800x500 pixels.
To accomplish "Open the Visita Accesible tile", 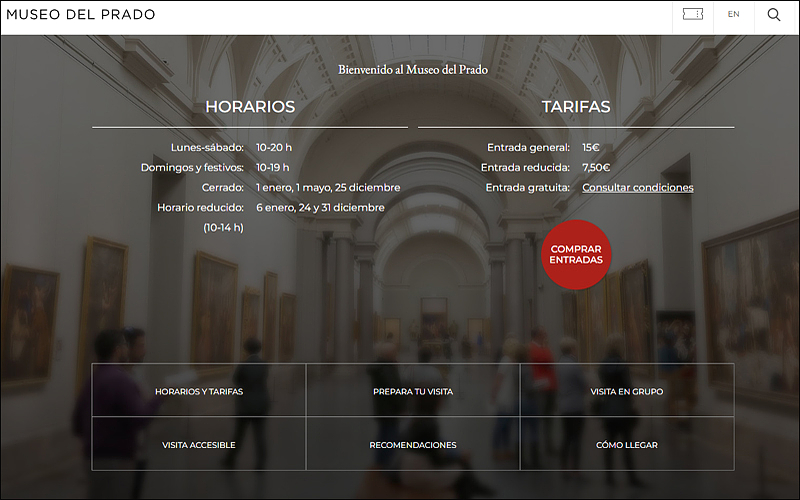I will (x=199, y=444).
